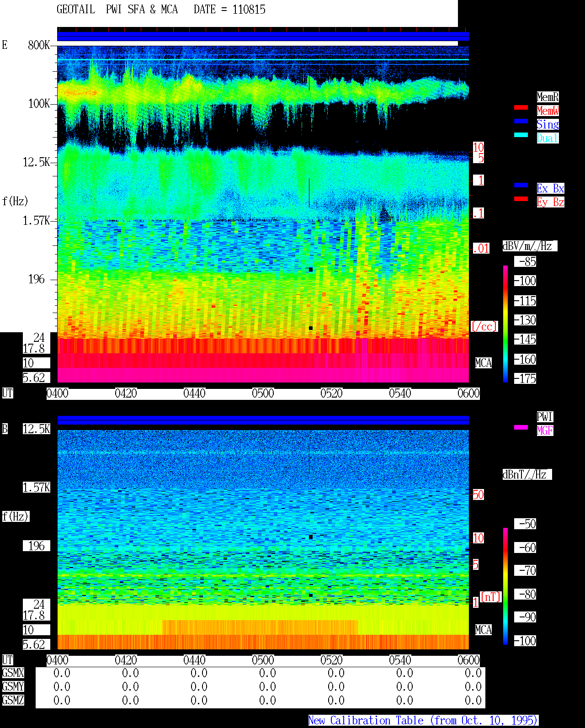
Task: Click the 0520 UT tick on lower panel
Action: [x=331, y=660]
